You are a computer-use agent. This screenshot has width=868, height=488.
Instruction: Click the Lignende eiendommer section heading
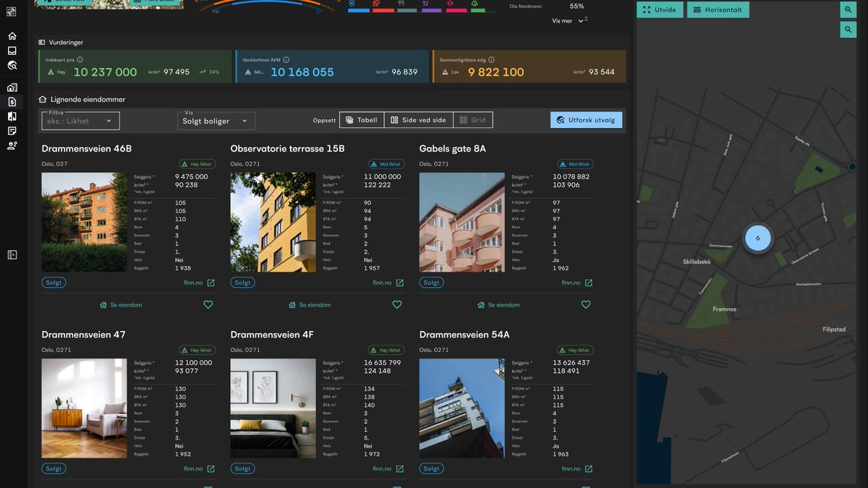88,100
